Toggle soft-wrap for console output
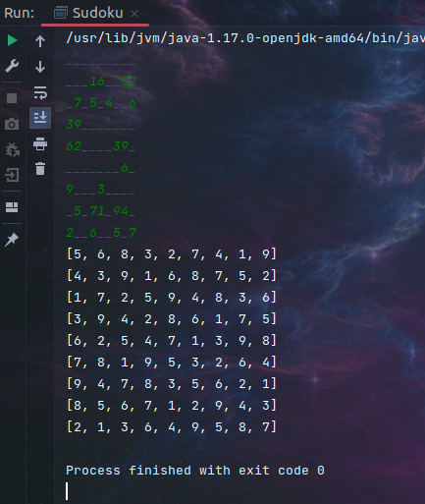This screenshot has width=425, height=504. coord(40,93)
